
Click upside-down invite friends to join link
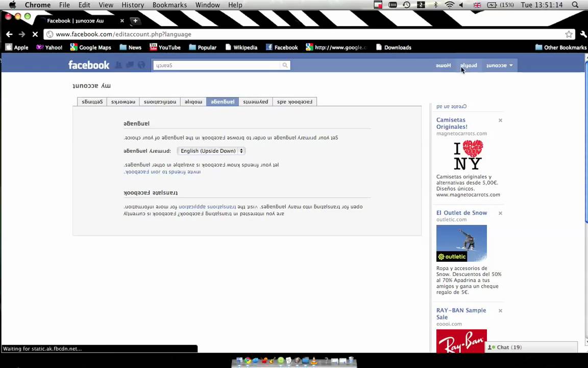[x=162, y=172]
